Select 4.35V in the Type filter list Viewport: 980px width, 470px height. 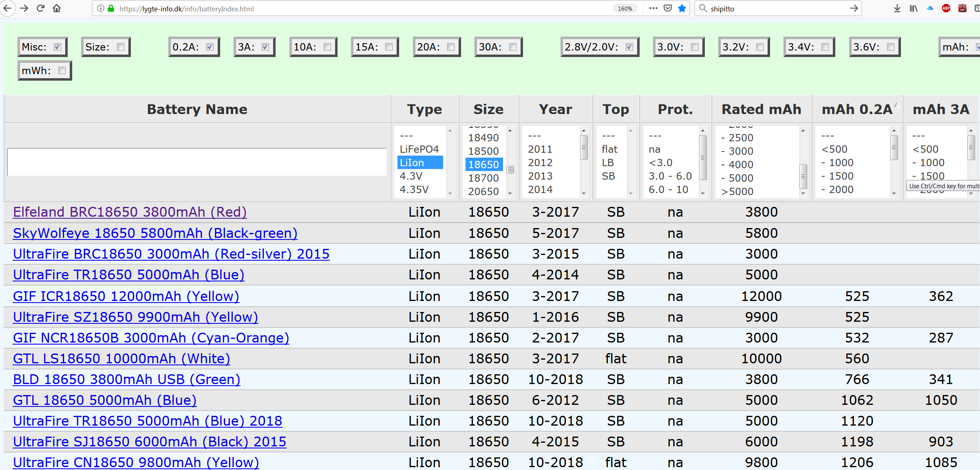coord(419,189)
